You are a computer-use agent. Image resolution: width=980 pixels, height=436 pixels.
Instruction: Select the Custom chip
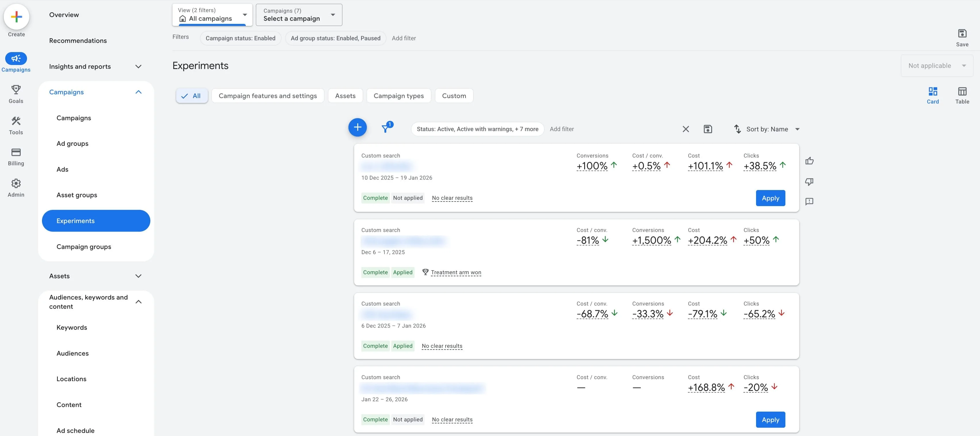click(x=454, y=96)
